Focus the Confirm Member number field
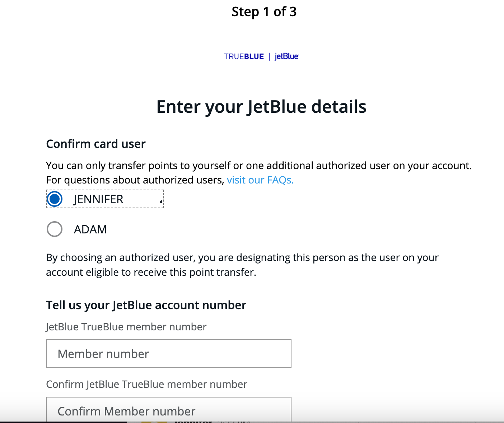 [x=169, y=410]
